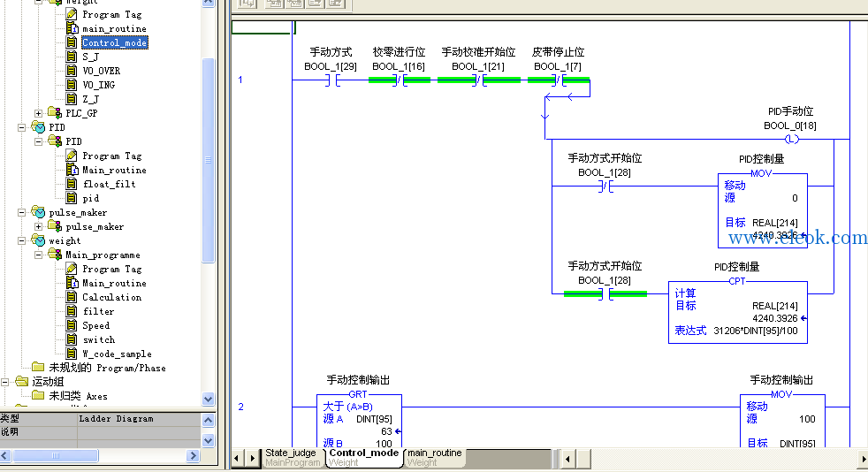Select the MOV block with source 0

[x=762, y=209]
